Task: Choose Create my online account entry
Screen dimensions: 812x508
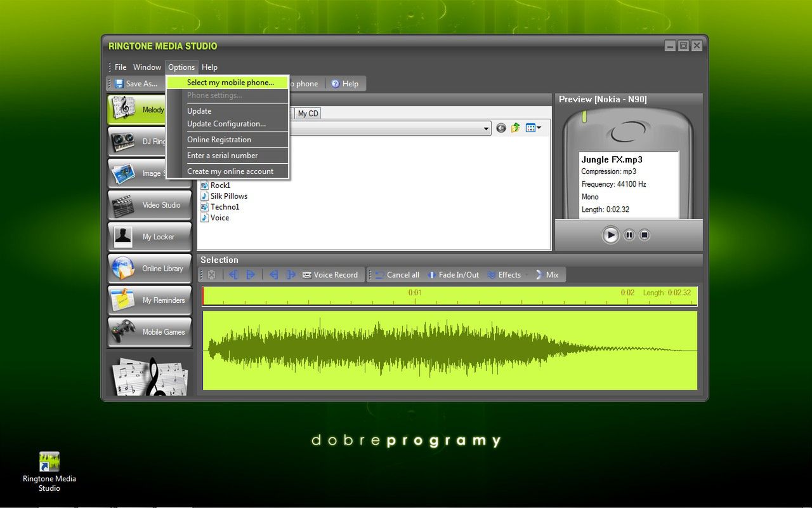Action: tap(228, 171)
